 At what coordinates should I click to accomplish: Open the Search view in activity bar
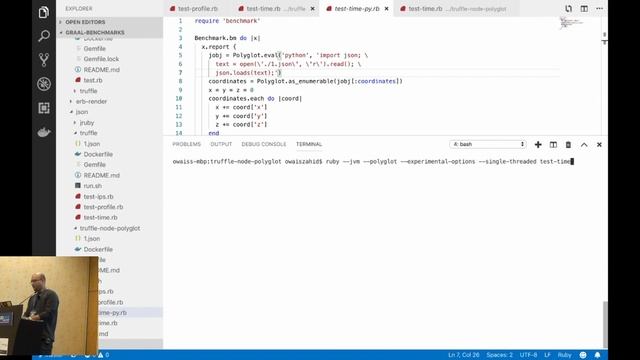pyautogui.click(x=44, y=36)
